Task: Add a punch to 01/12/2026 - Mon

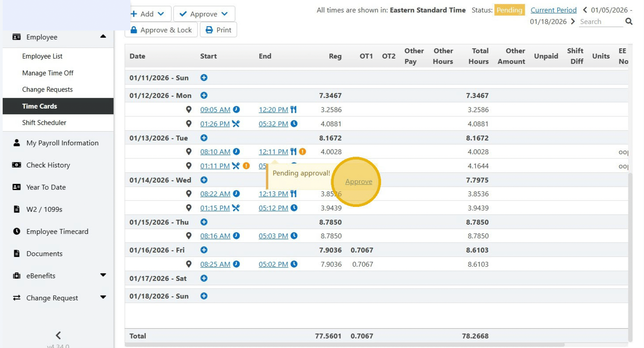Action: click(204, 95)
